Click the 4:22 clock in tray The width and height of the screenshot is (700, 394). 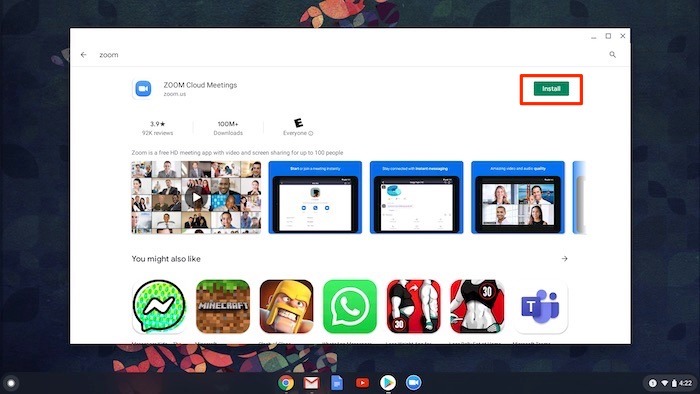click(685, 383)
